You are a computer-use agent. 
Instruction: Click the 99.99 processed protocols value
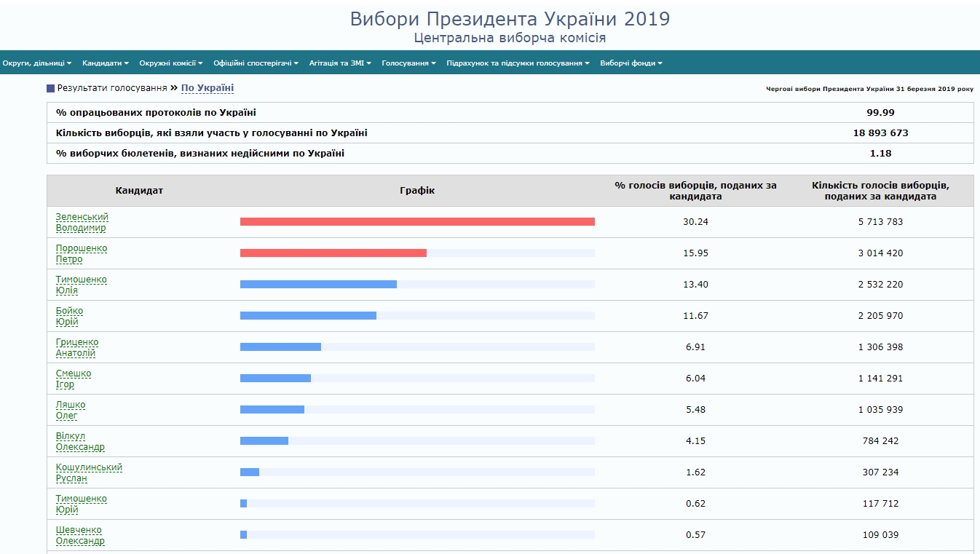(x=880, y=113)
